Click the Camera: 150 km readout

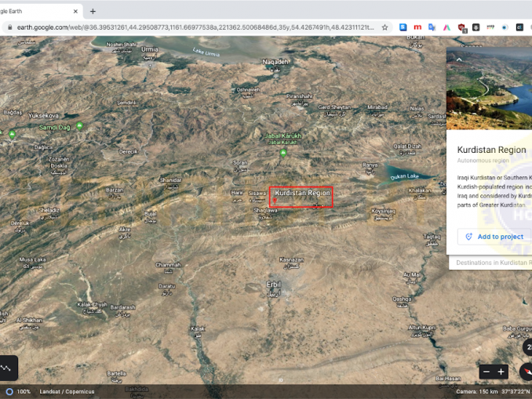pos(477,391)
